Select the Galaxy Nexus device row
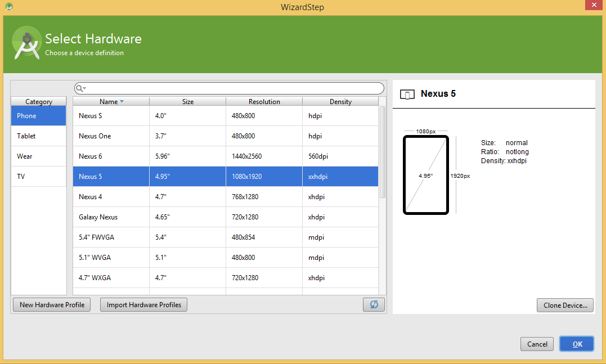Viewport: 606px width, 364px height. 226,217
